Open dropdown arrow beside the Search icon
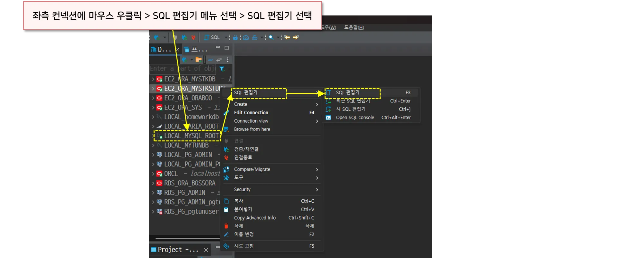The height and width of the screenshot is (258, 644). [x=278, y=37]
